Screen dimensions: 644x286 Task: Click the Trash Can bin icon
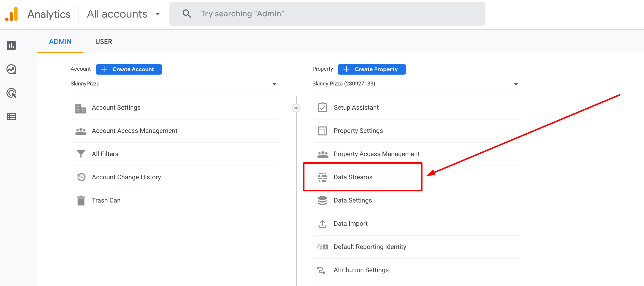point(81,201)
